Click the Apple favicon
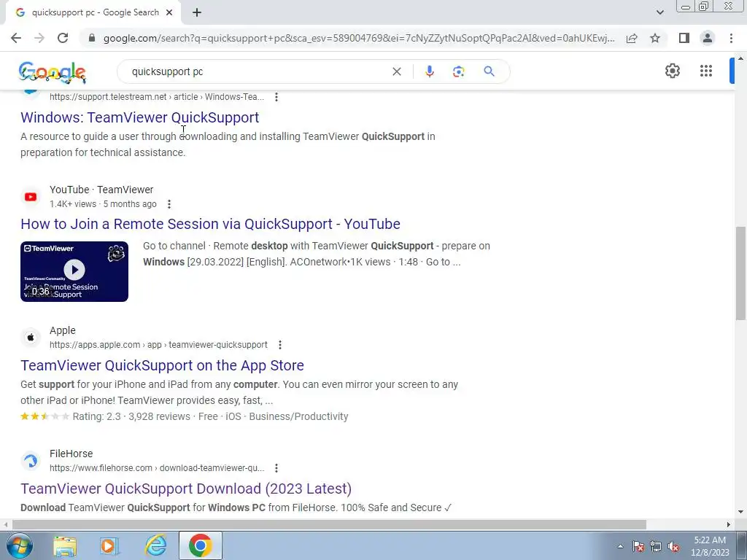The height and width of the screenshot is (560, 747). pos(31,338)
